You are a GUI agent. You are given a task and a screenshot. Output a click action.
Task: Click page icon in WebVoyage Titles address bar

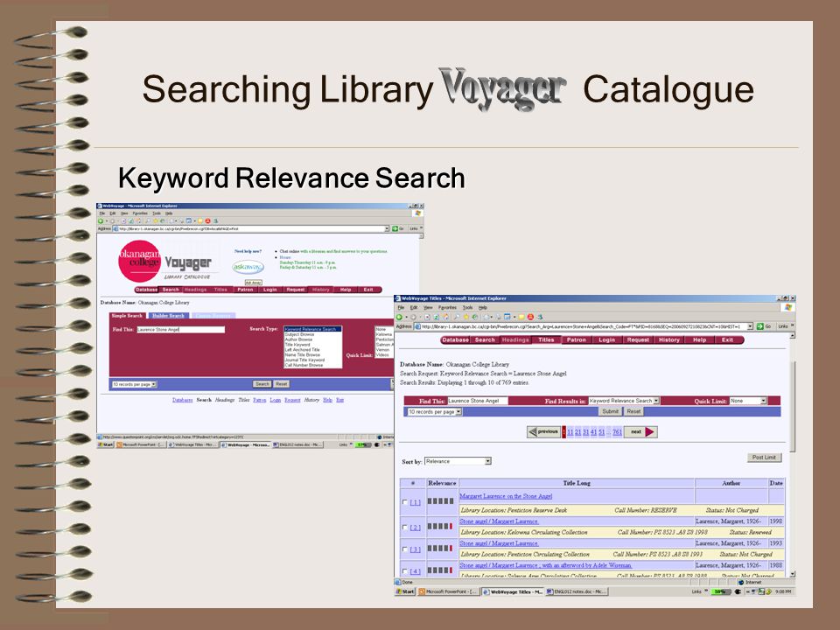(418, 326)
